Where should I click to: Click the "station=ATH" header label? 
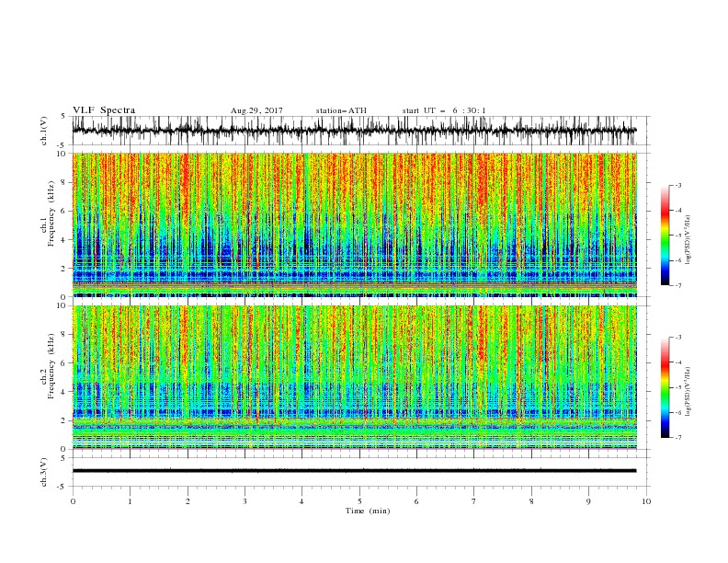pos(341,110)
